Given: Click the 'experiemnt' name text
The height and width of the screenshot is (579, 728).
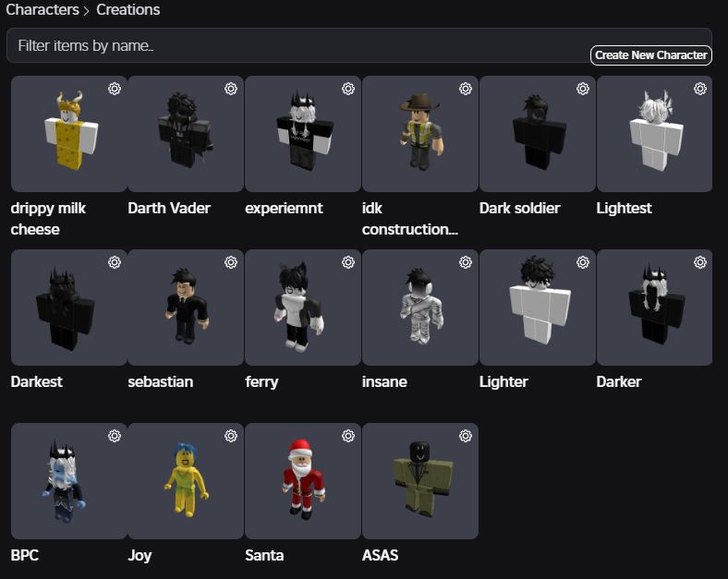Looking at the screenshot, I should [x=284, y=209].
